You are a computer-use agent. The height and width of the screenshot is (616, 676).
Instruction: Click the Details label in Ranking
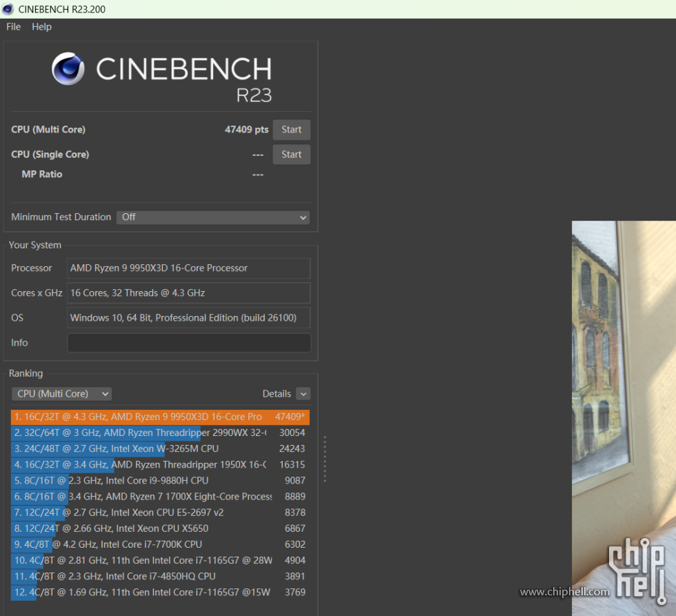pyautogui.click(x=277, y=394)
